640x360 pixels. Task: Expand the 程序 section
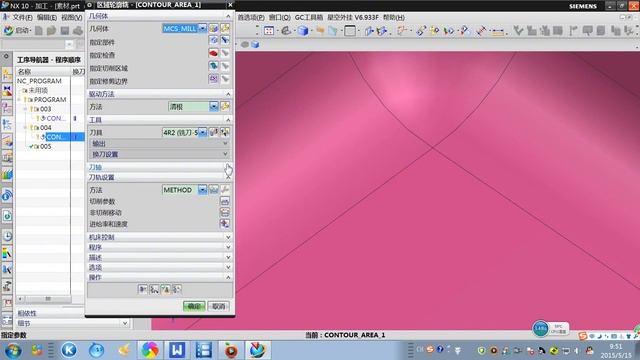coord(160,247)
